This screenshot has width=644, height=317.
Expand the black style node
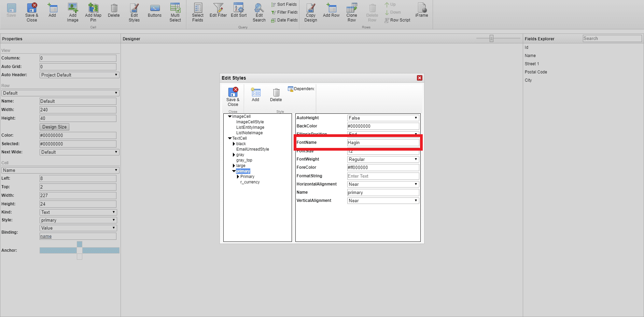click(x=234, y=144)
